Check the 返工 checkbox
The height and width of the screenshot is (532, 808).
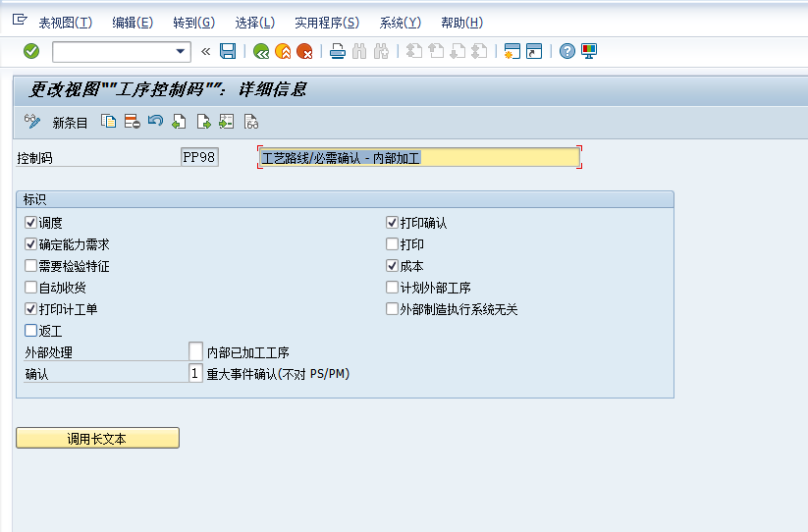[x=30, y=331]
